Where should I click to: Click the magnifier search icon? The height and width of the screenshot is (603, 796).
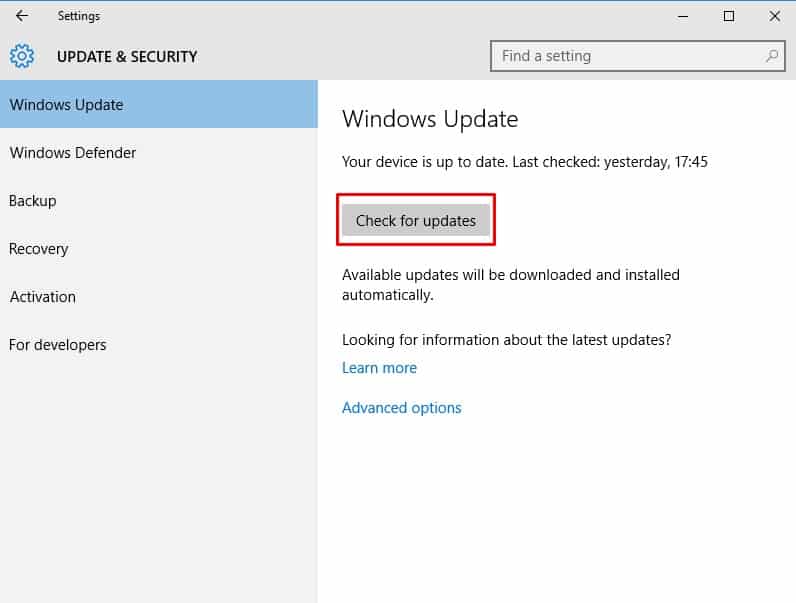pyautogui.click(x=772, y=56)
